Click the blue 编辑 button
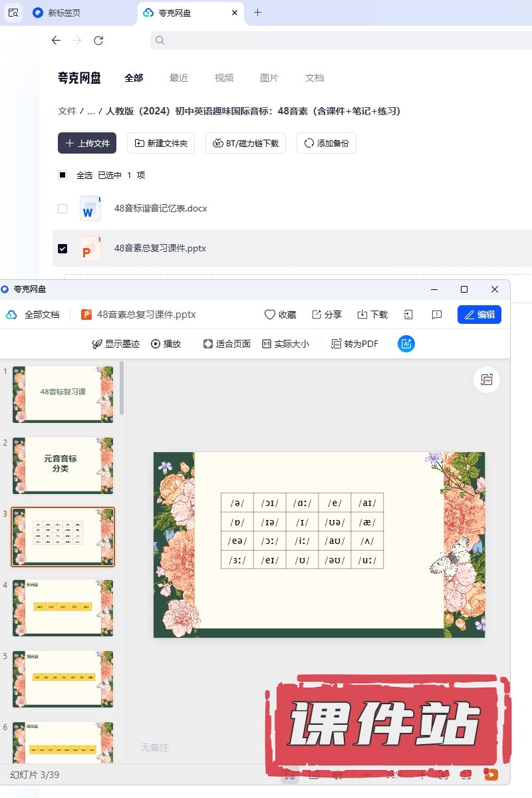The width and height of the screenshot is (532, 798). [x=479, y=315]
